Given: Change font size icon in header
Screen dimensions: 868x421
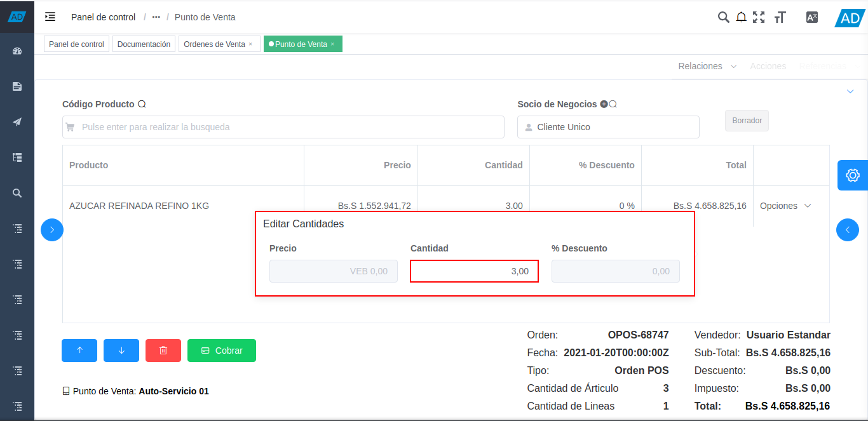Looking at the screenshot, I should [x=780, y=17].
